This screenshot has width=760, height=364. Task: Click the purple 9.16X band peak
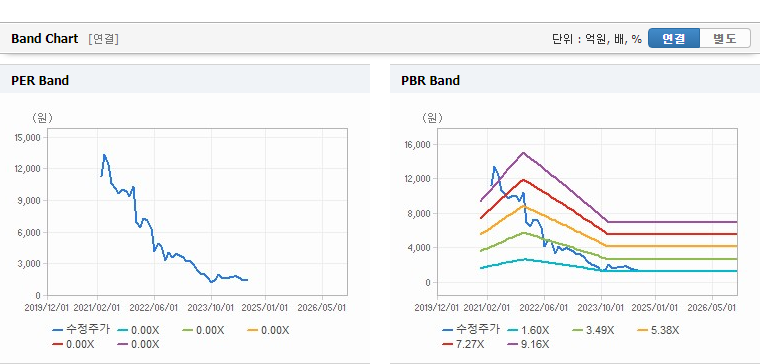523,153
